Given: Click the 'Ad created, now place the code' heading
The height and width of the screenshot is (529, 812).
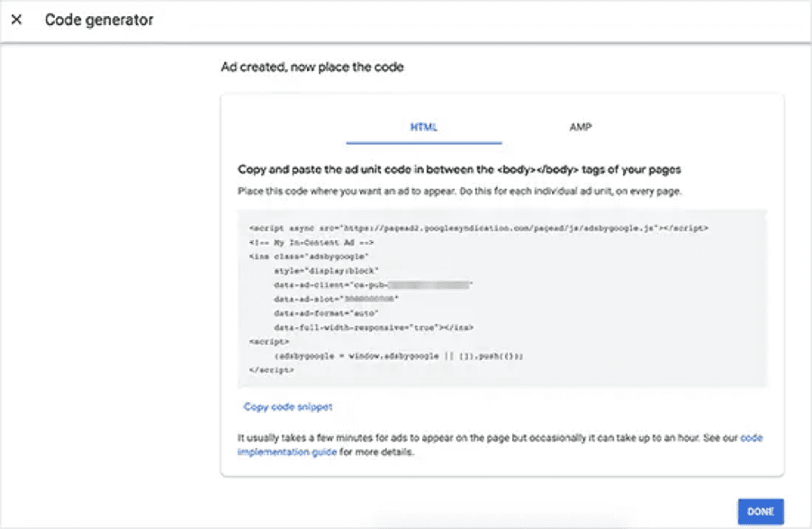Looking at the screenshot, I should pos(312,67).
